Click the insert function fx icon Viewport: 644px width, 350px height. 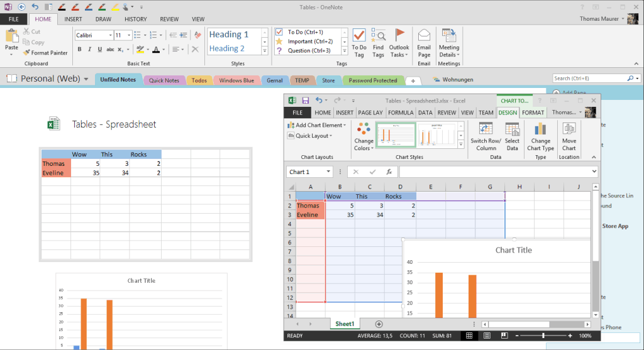click(389, 172)
